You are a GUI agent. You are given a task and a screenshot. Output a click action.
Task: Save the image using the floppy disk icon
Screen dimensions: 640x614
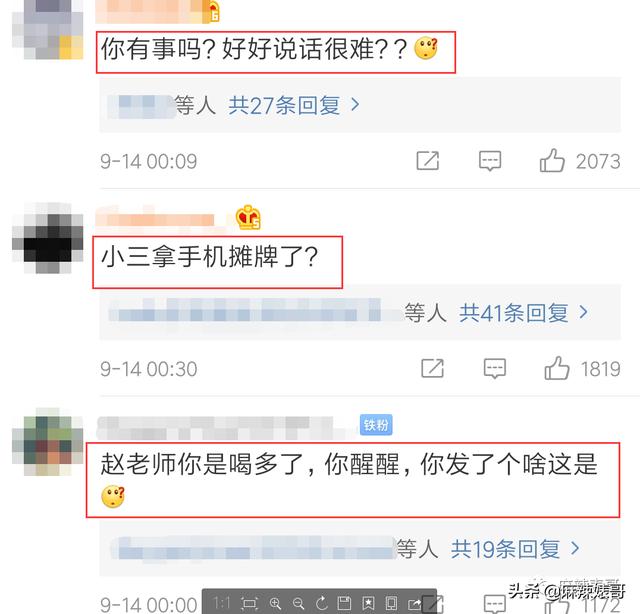pos(344,603)
